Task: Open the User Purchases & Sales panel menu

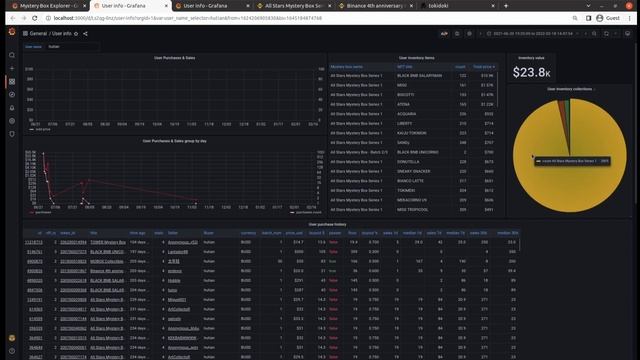Action: 174,58
